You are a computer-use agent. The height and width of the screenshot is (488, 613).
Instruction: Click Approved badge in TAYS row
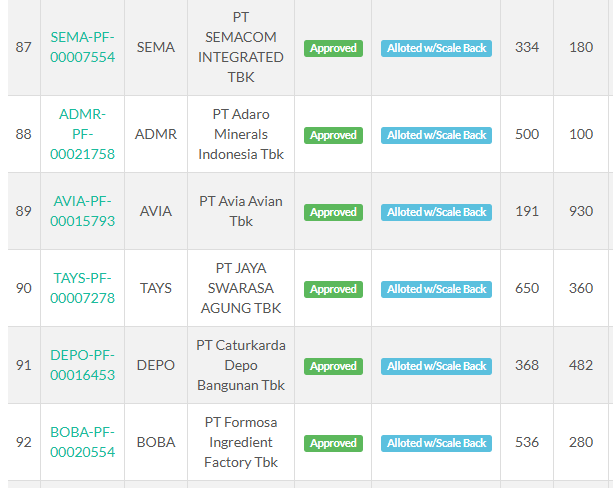(x=333, y=289)
